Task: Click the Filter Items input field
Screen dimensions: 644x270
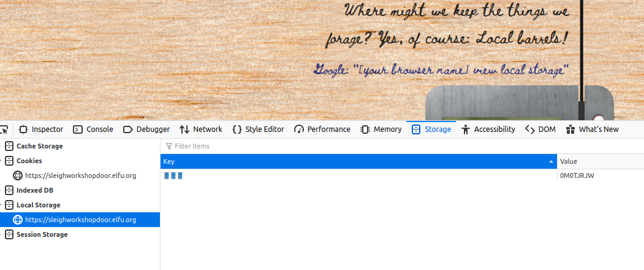Action: pos(402,146)
